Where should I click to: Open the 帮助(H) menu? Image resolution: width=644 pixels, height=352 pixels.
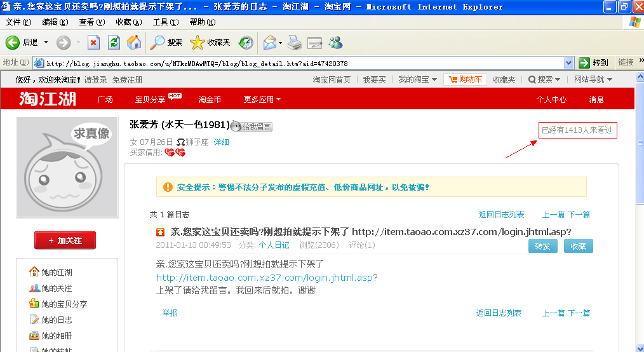203,22
